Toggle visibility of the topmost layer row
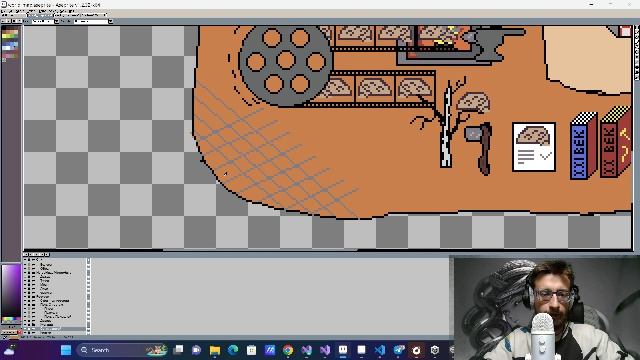 point(26,260)
